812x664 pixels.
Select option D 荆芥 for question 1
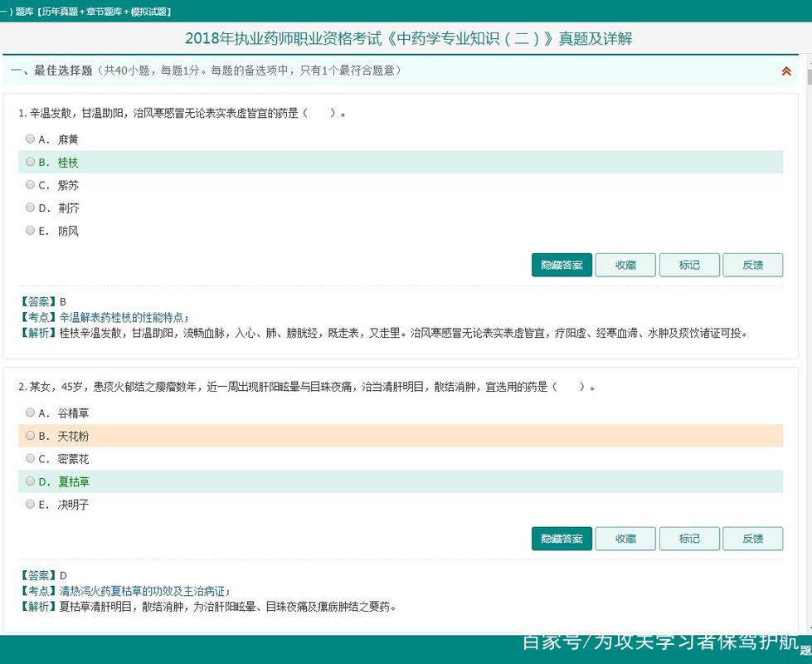[x=30, y=207]
